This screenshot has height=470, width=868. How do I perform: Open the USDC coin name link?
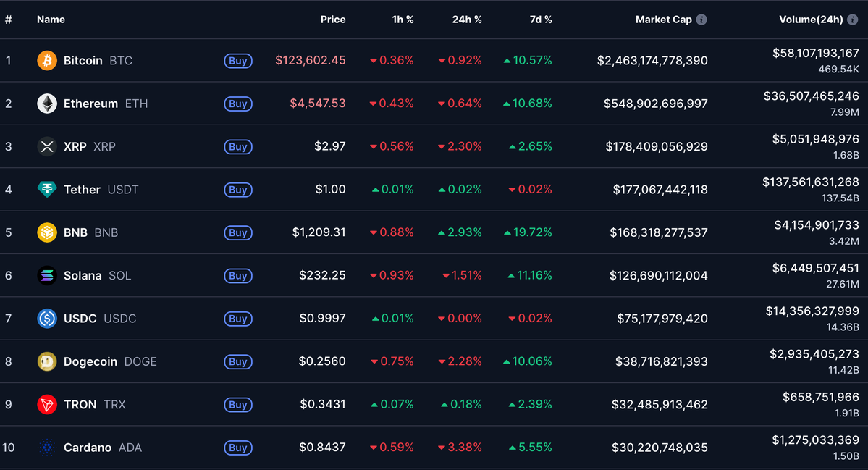(x=80, y=319)
